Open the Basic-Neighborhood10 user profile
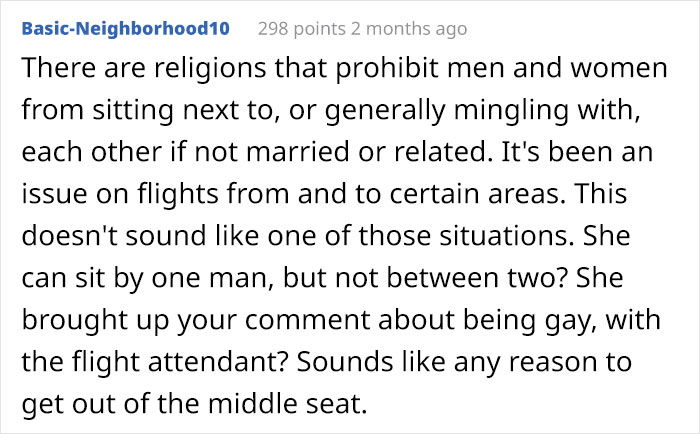 coord(125,29)
